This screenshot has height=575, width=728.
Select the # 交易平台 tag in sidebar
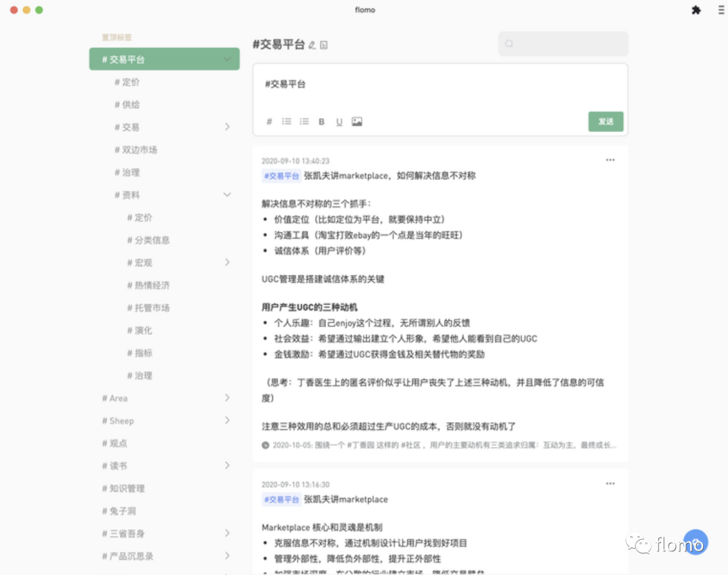point(164,59)
